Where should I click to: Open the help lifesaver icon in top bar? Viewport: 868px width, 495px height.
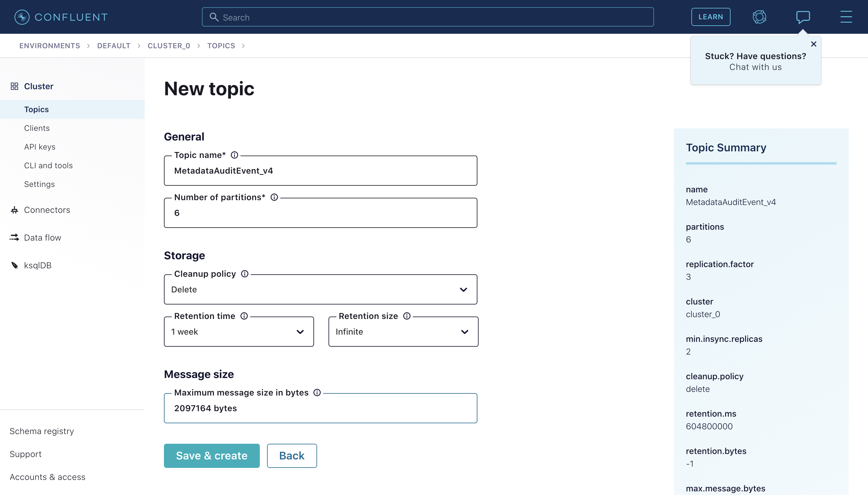pyautogui.click(x=759, y=17)
